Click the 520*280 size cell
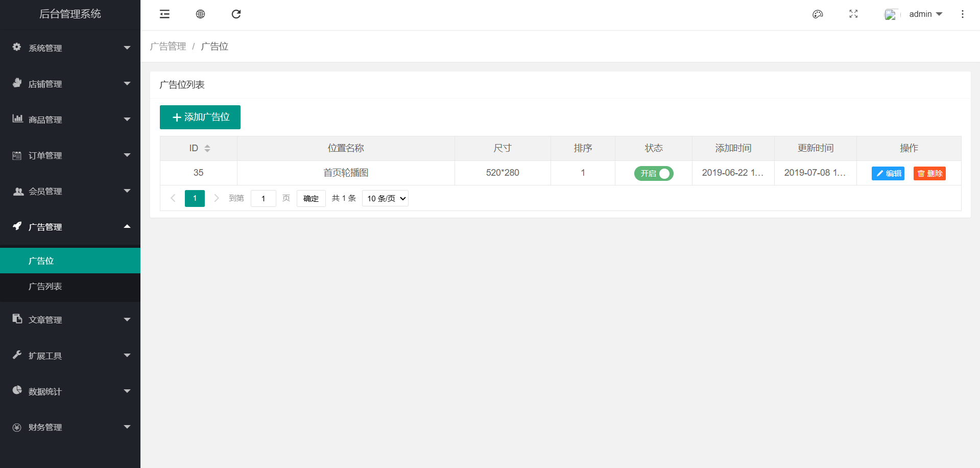This screenshot has height=468, width=980. 503,173
